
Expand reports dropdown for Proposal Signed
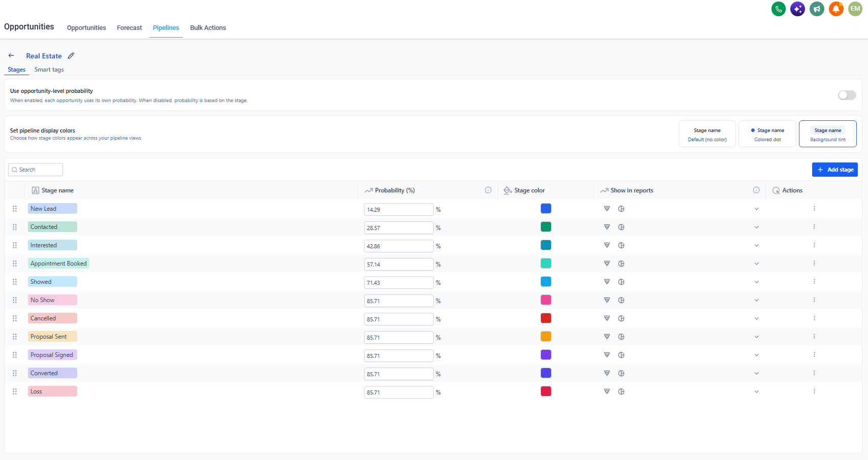click(756, 355)
